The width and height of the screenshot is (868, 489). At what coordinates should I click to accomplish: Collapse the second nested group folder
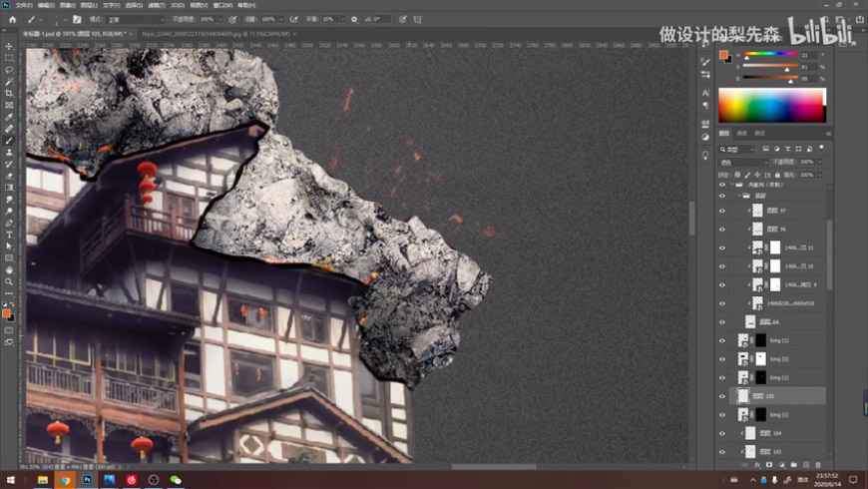tap(739, 196)
